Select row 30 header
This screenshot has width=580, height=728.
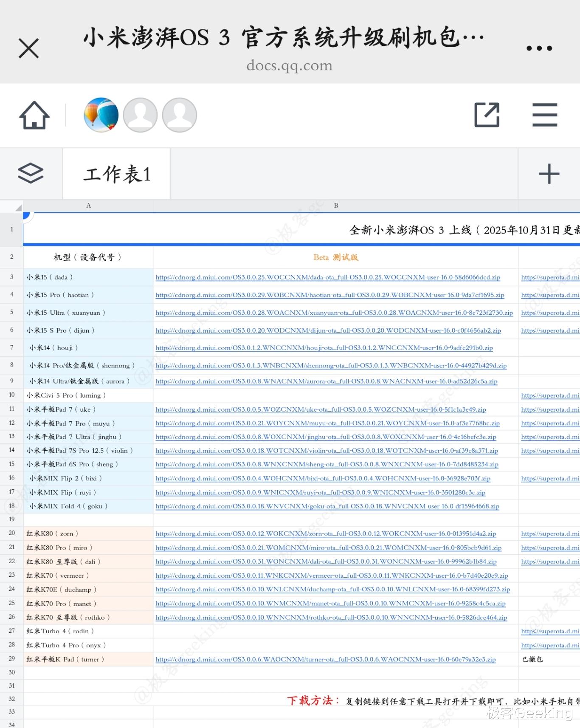(11, 673)
